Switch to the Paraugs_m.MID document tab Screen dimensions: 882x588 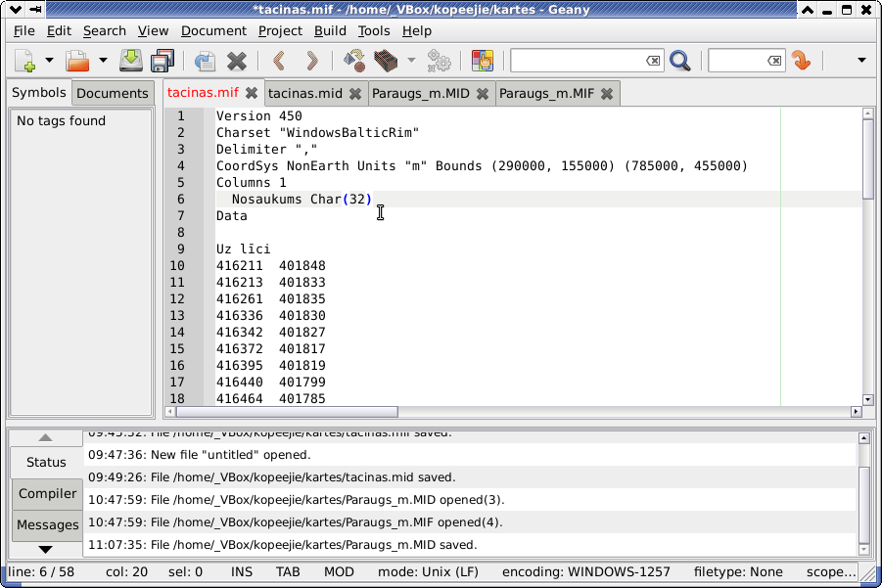[x=421, y=93]
